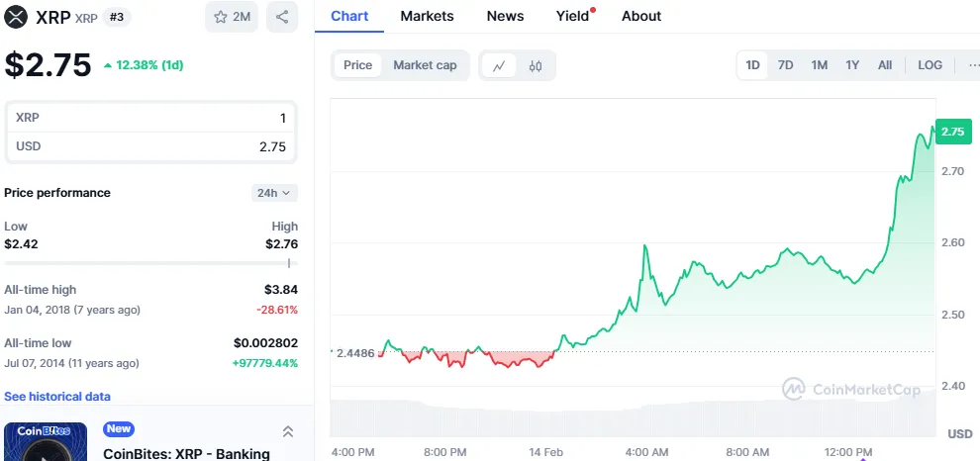Image resolution: width=980 pixels, height=461 pixels.
Task: Switch to line chart view icon
Action: point(499,65)
